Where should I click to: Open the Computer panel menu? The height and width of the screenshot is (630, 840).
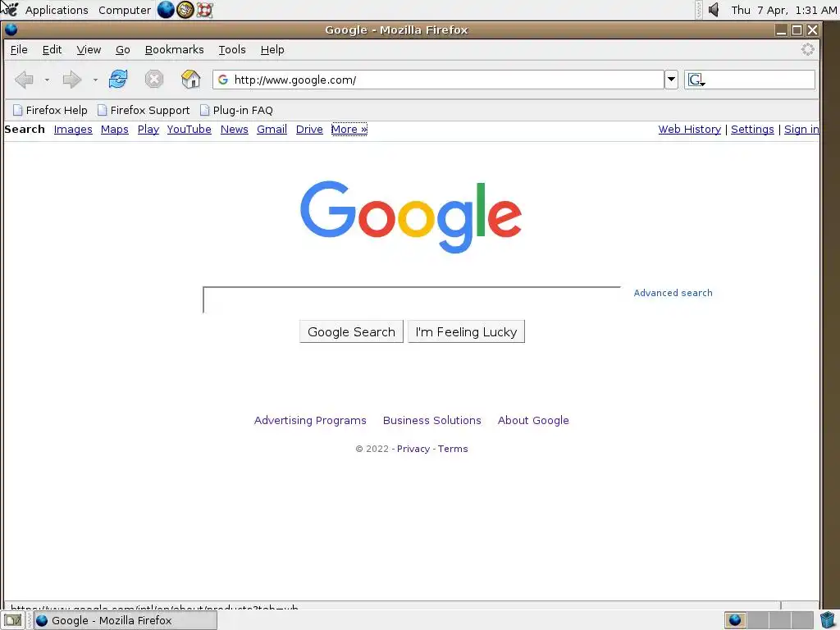125,10
